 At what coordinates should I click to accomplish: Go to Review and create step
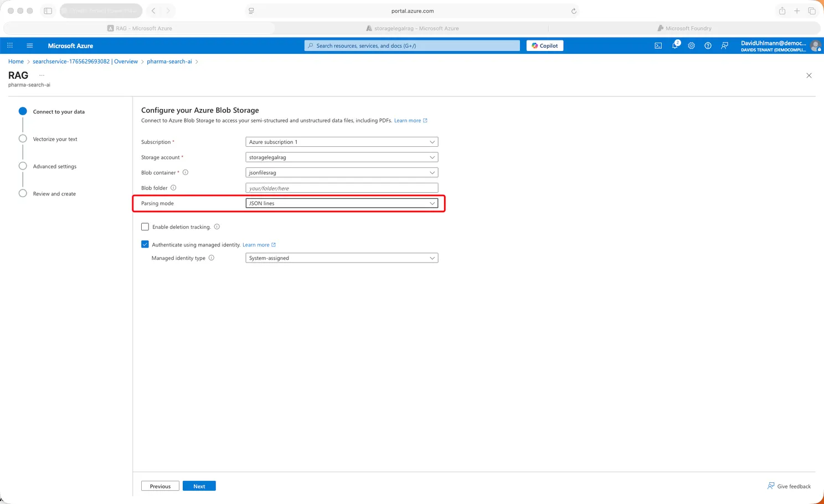tap(54, 194)
